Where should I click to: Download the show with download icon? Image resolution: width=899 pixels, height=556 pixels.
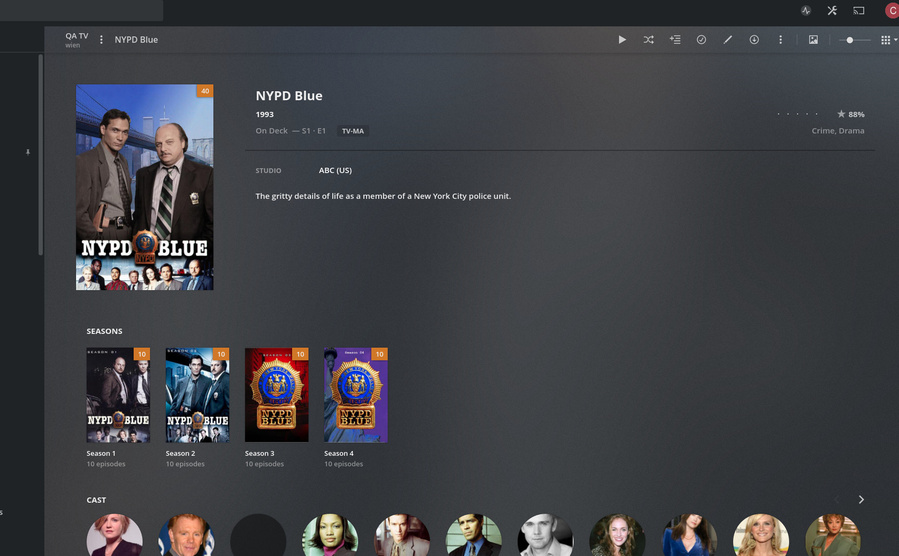pyautogui.click(x=754, y=40)
